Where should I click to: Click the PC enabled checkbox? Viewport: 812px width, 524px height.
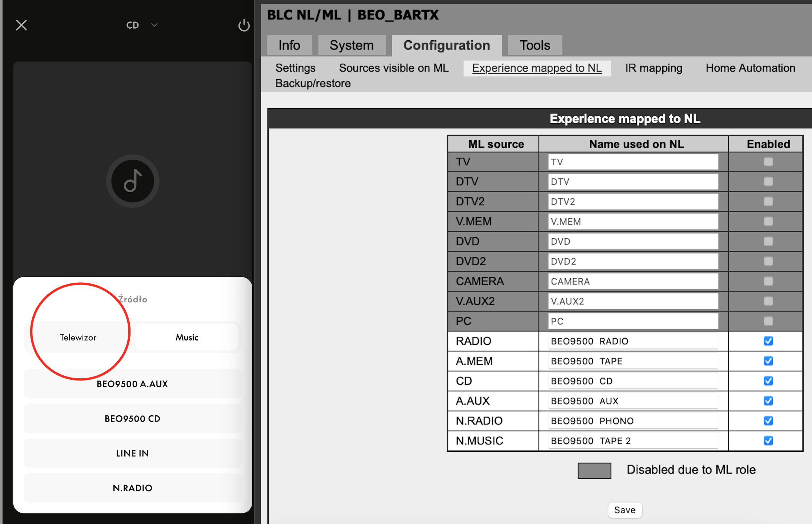click(768, 321)
